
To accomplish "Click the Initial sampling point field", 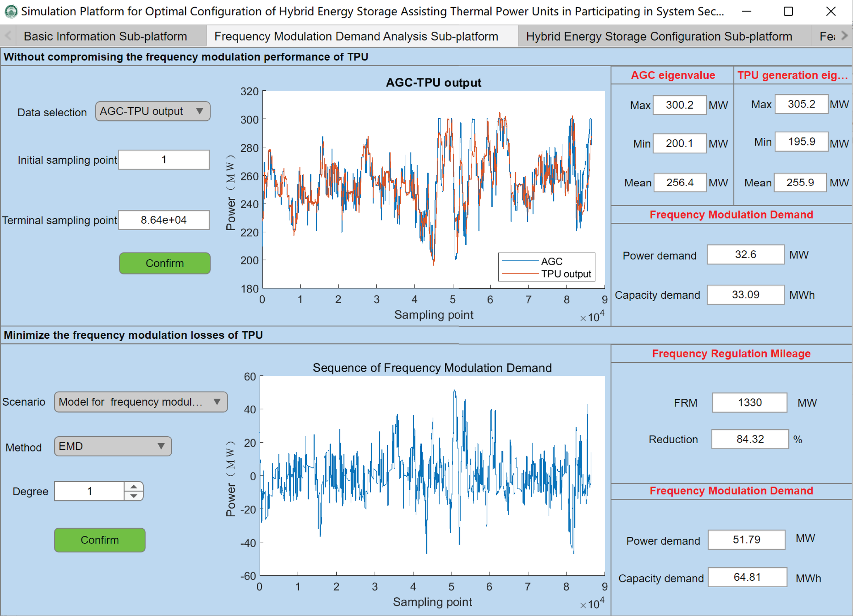I will coord(163,160).
